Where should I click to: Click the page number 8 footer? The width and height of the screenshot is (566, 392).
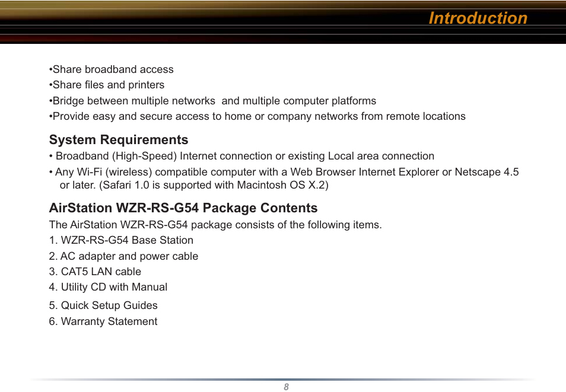(286, 387)
